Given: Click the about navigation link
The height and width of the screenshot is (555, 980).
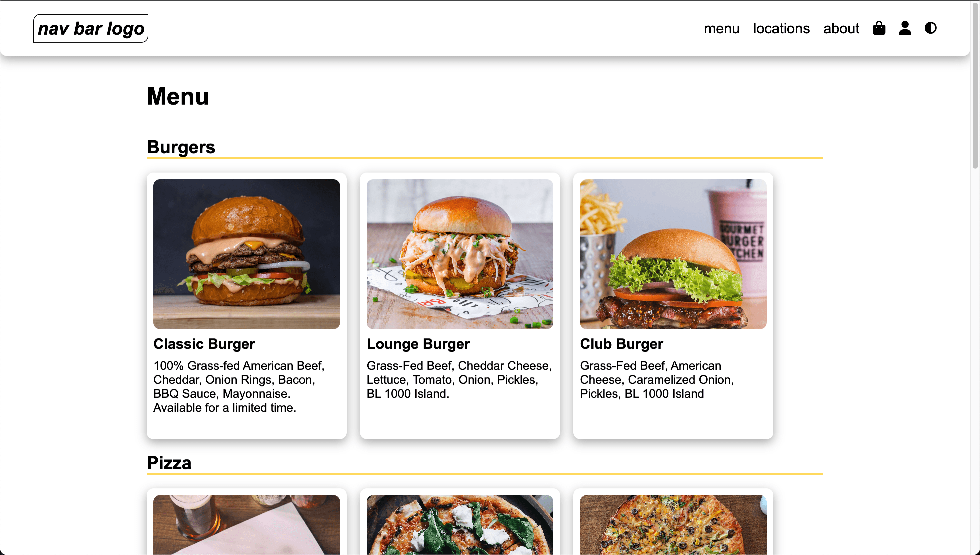Looking at the screenshot, I should click(841, 28).
